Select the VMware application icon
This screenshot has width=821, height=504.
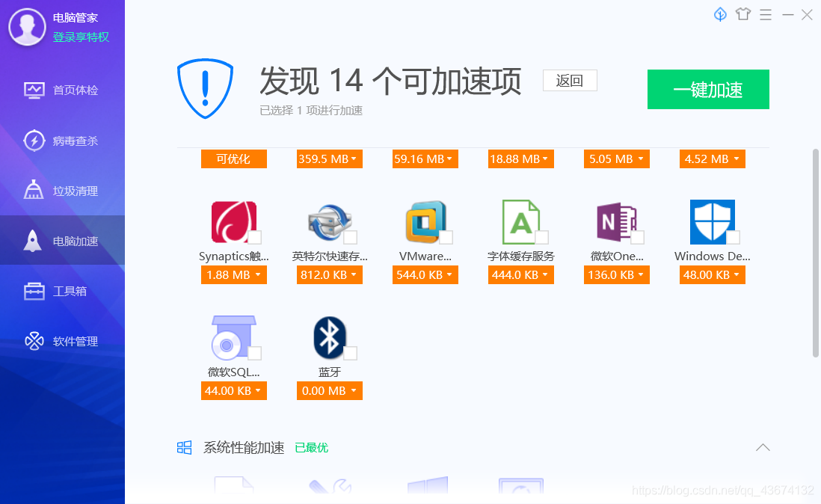pos(425,222)
